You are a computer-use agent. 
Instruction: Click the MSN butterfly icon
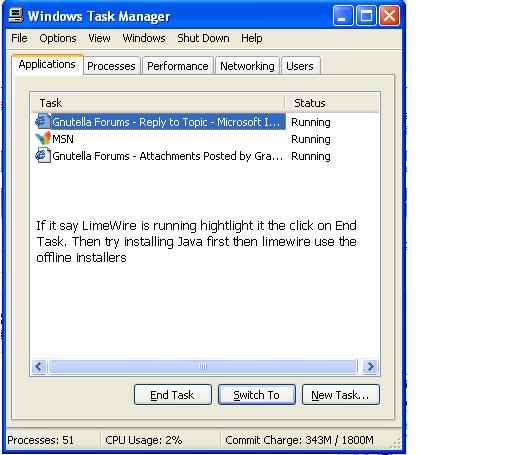(x=43, y=139)
